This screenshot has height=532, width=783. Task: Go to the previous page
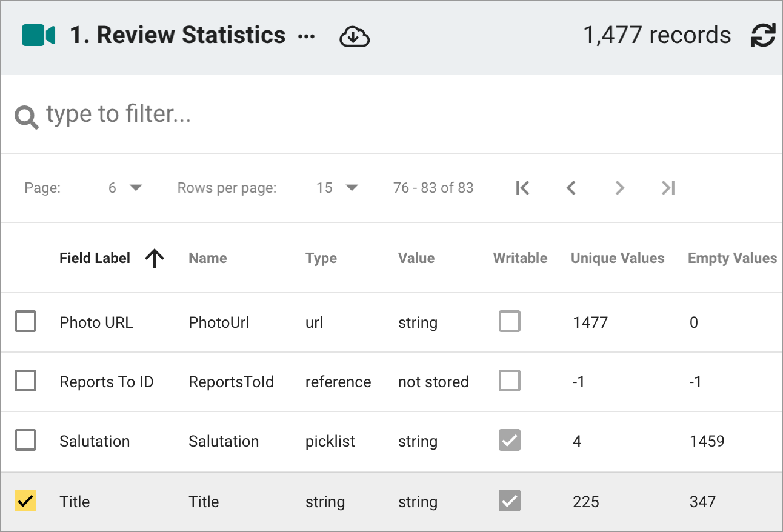[x=571, y=188]
